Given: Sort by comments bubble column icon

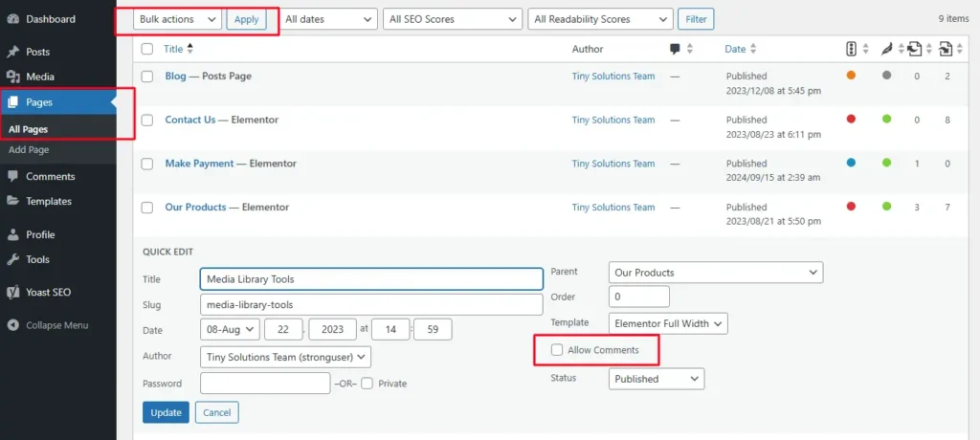Looking at the screenshot, I should [x=675, y=49].
